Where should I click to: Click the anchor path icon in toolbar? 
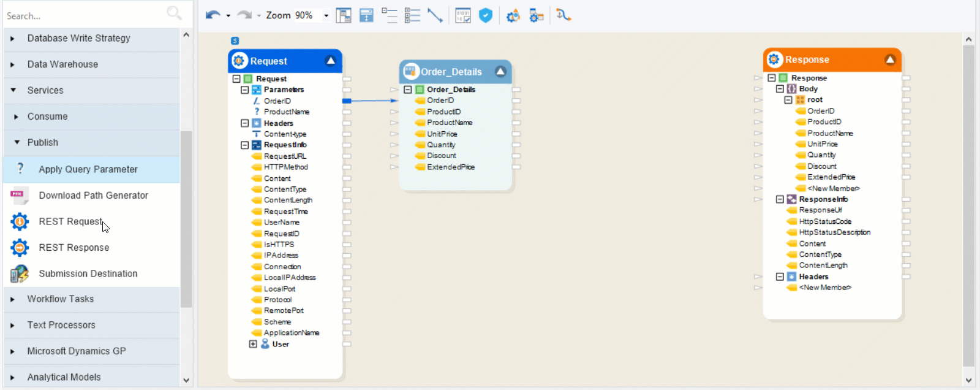click(563, 15)
